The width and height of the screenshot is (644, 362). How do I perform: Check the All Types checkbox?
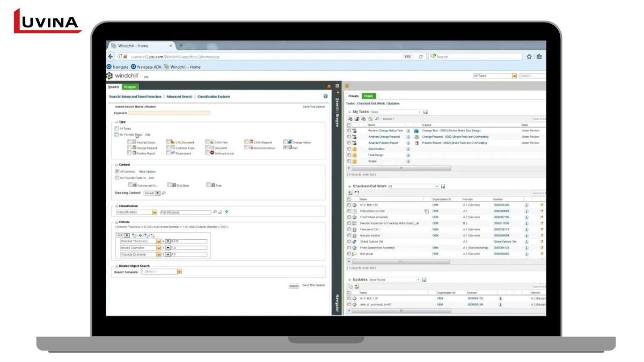click(116, 129)
